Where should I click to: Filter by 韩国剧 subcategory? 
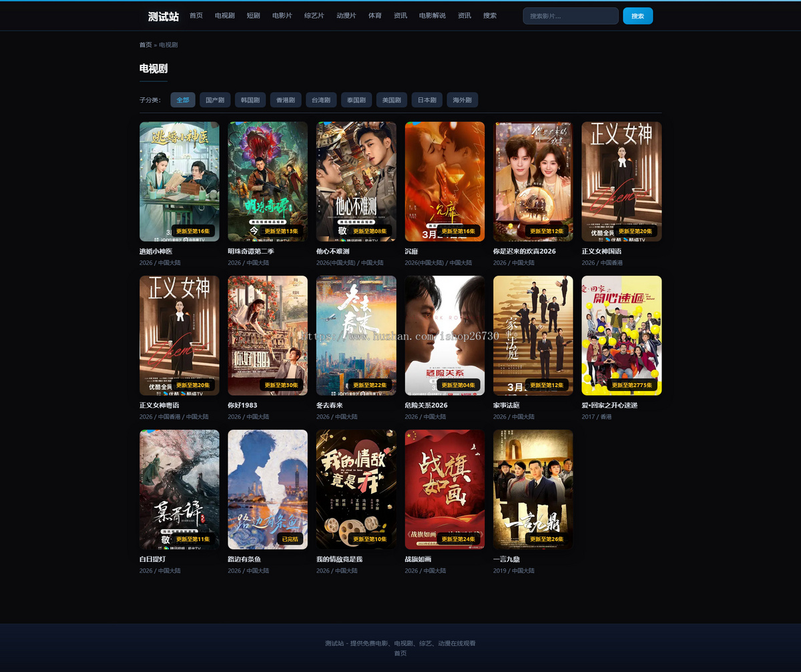click(250, 100)
